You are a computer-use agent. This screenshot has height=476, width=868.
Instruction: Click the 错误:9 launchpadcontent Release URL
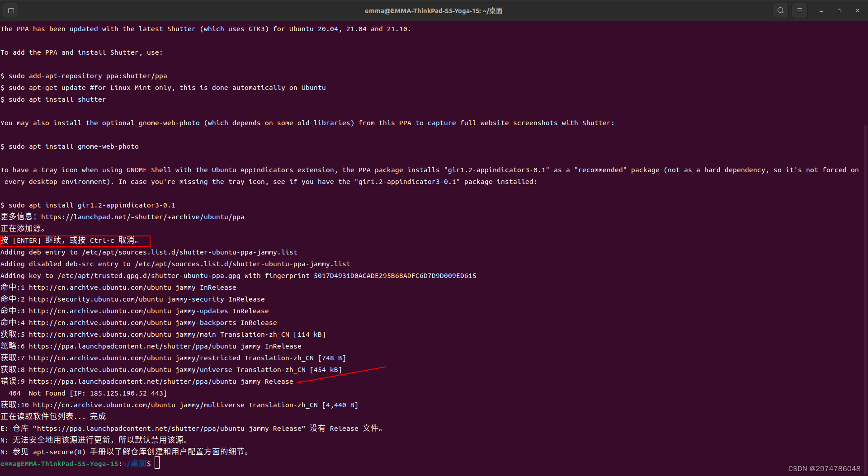tap(161, 382)
